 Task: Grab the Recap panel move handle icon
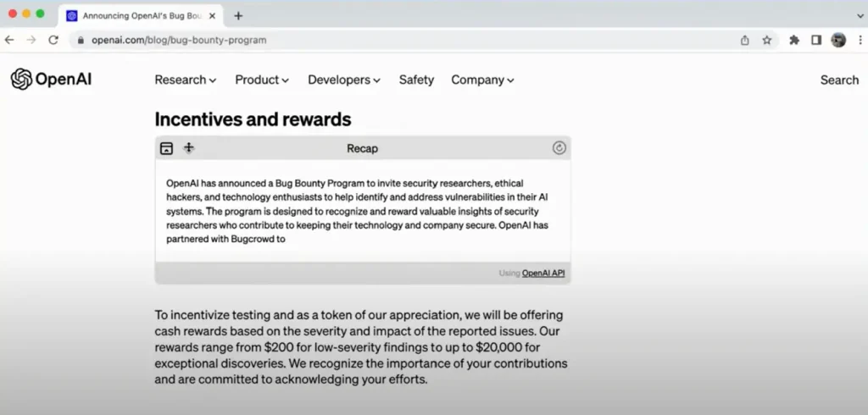(189, 147)
